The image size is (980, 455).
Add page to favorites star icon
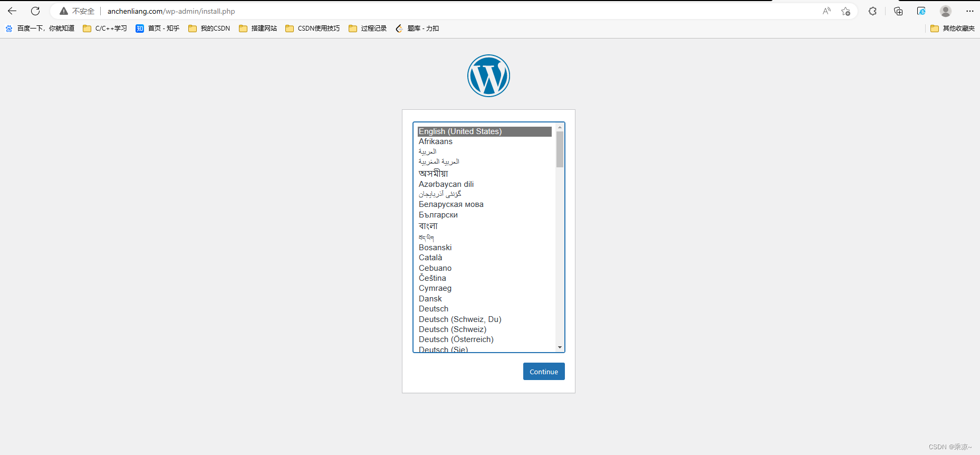click(846, 11)
